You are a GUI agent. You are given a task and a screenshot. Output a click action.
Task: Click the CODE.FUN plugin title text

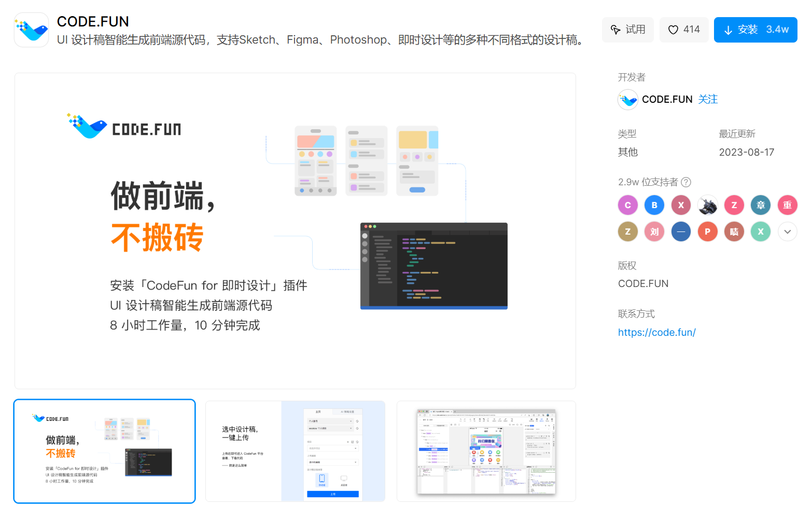93,22
